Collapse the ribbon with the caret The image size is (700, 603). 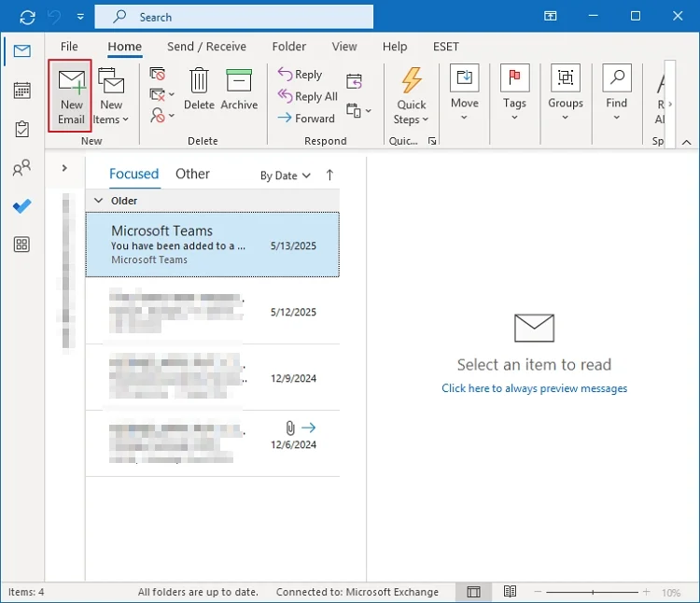coord(687,143)
